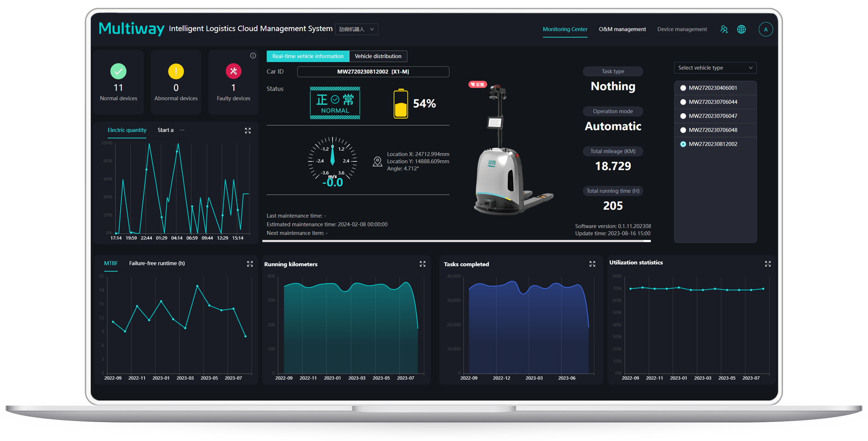Click the Operation mode label
The width and height of the screenshot is (868, 441).
click(x=613, y=111)
